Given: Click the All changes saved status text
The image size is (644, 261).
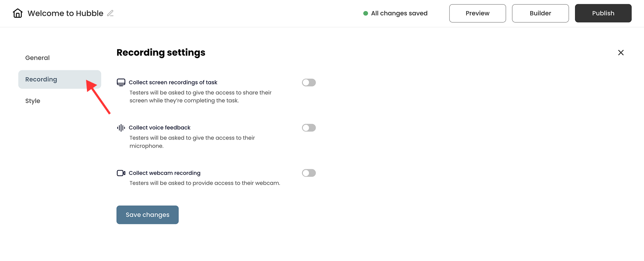Looking at the screenshot, I should tap(399, 13).
